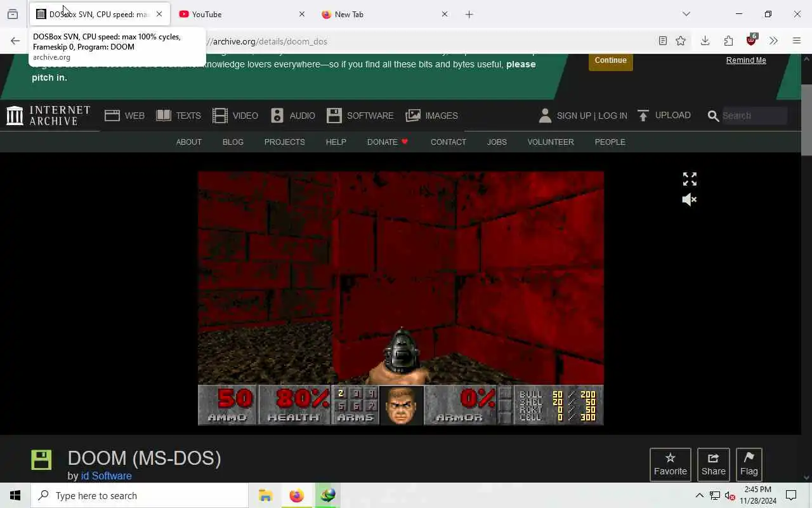Viewport: 812px width, 508px height.
Task: Open the VOLUNTEER link
Action: click(551, 142)
